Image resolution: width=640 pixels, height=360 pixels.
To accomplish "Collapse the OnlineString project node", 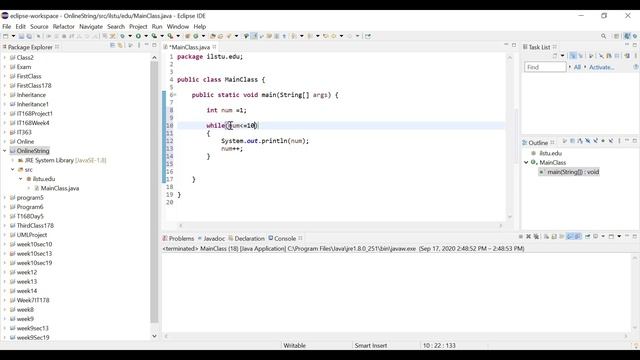I will pyautogui.click(x=5, y=151).
